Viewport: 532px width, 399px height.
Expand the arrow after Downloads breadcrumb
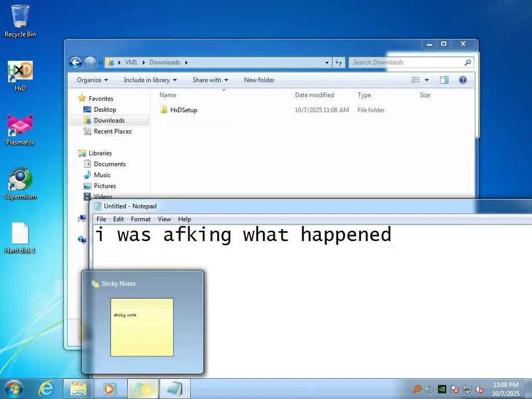[187, 62]
